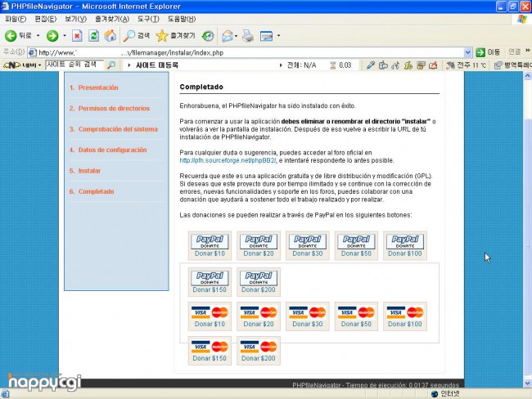Click the Visa/MasterCard Donar $200 button
The height and width of the screenshot is (399, 532).
pyautogui.click(x=259, y=351)
